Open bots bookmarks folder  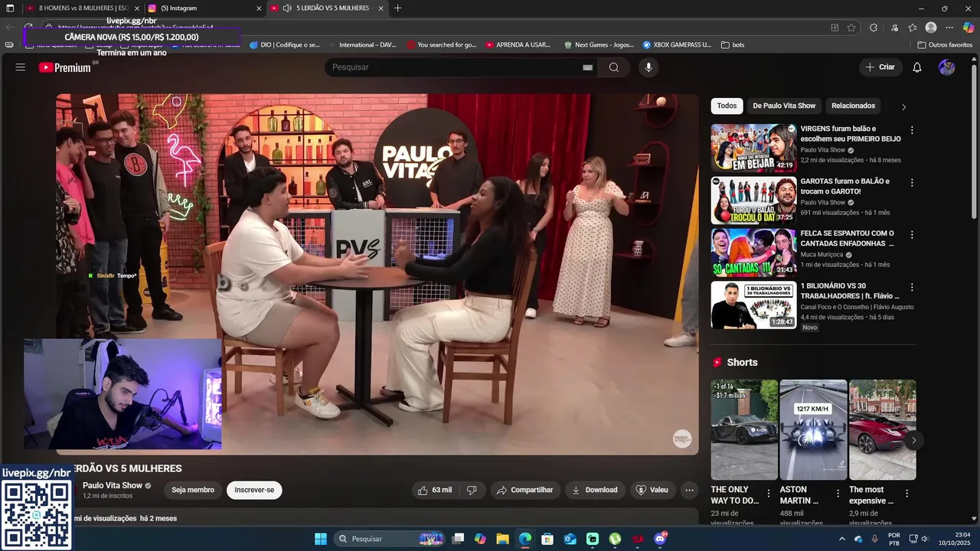click(x=733, y=45)
